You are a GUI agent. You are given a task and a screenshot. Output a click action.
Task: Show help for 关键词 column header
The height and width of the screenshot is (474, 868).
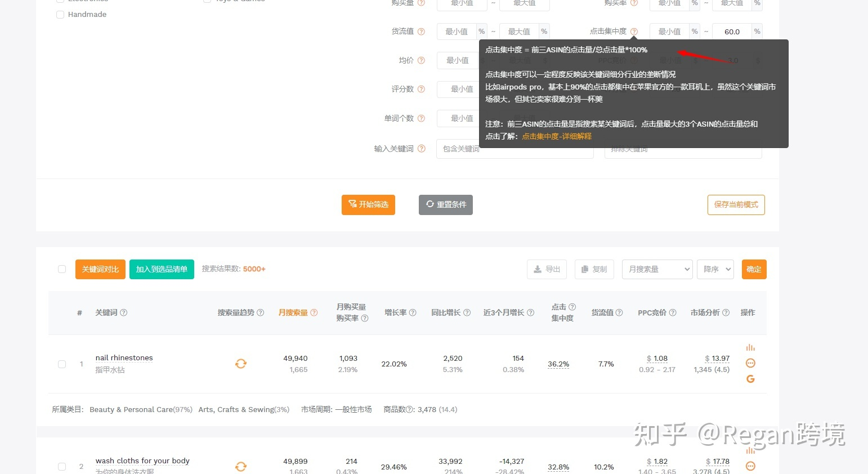pos(124,312)
